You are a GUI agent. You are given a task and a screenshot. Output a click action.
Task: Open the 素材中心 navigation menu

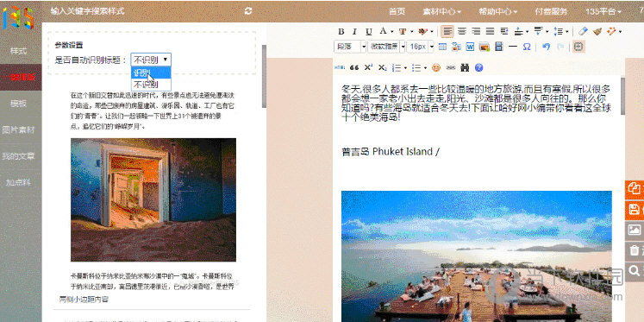tap(441, 11)
